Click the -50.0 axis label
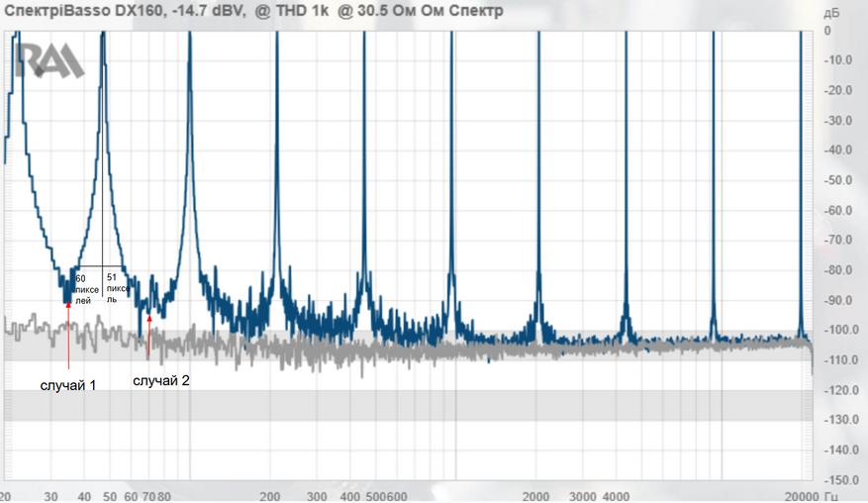 coord(837,180)
